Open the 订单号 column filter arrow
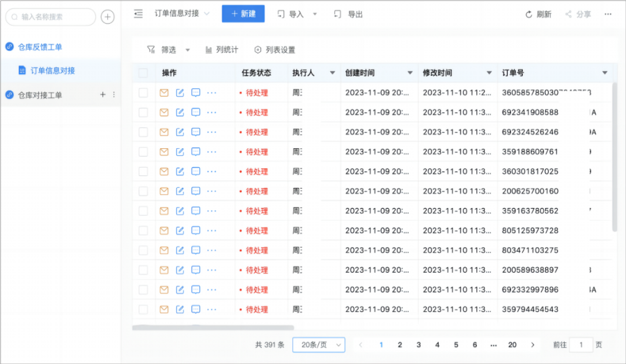 click(605, 72)
